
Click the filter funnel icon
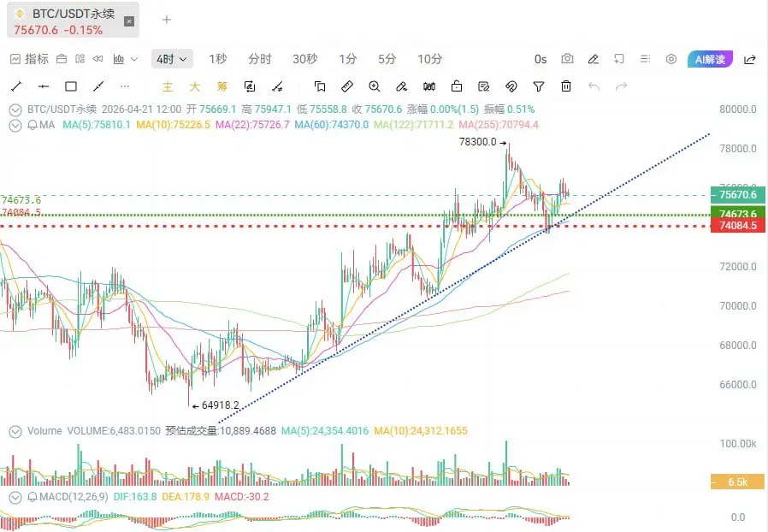pyautogui.click(x=538, y=86)
